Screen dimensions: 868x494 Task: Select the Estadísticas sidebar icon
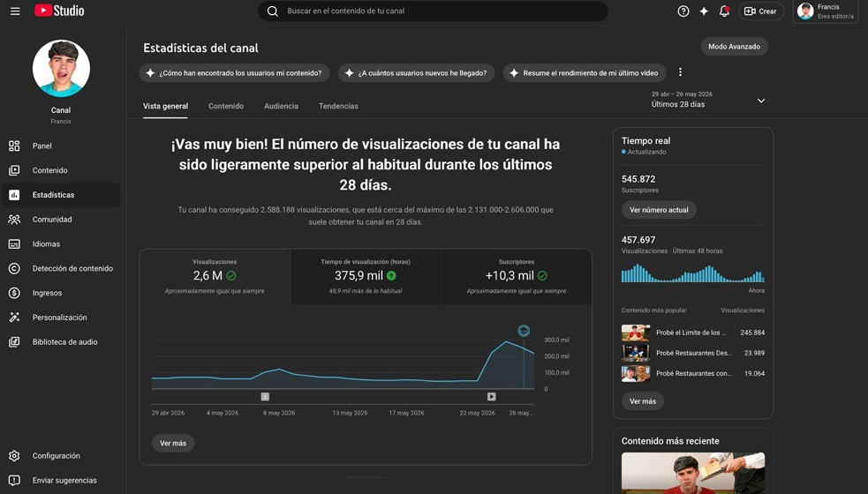14,195
